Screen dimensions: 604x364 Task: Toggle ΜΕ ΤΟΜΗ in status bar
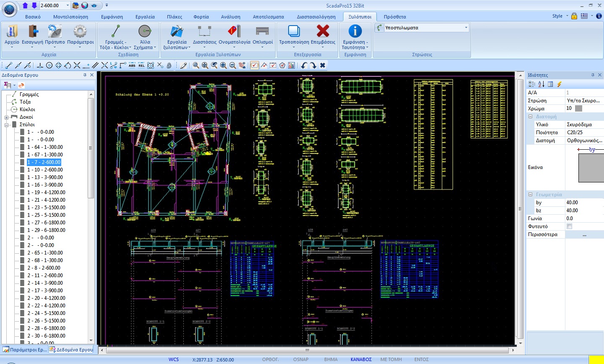coord(391,359)
